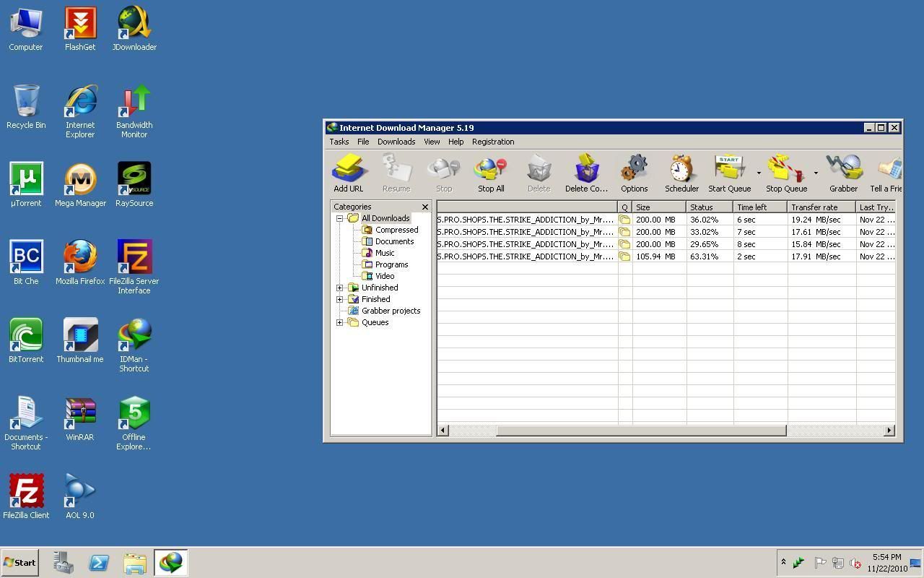Select the Documents category
The image size is (924, 578).
point(394,241)
